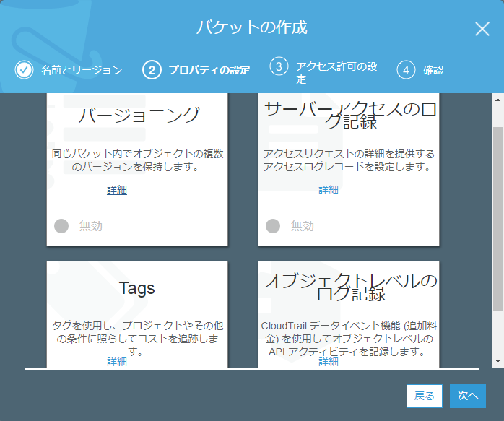The height and width of the screenshot is (421, 504).
Task: Open the 名前とリージョン step tab
Action: click(x=81, y=70)
